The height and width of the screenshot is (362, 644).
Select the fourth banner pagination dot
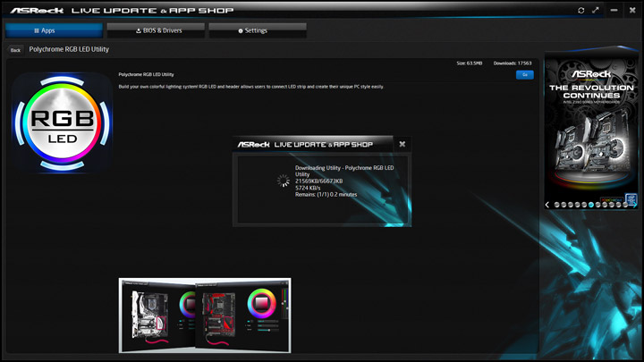click(578, 205)
